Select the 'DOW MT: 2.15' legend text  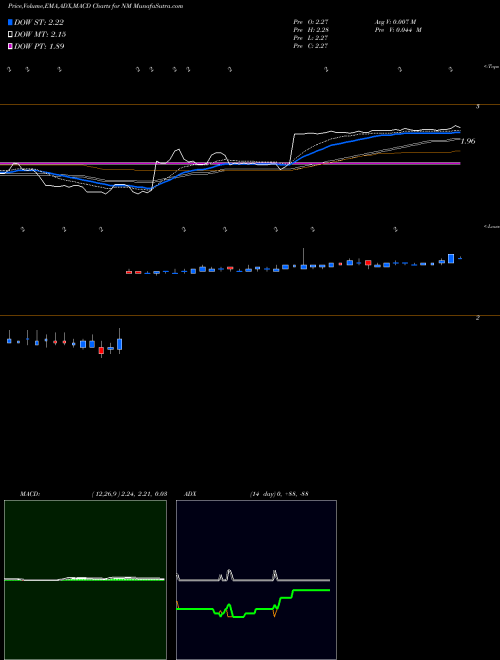40,35
